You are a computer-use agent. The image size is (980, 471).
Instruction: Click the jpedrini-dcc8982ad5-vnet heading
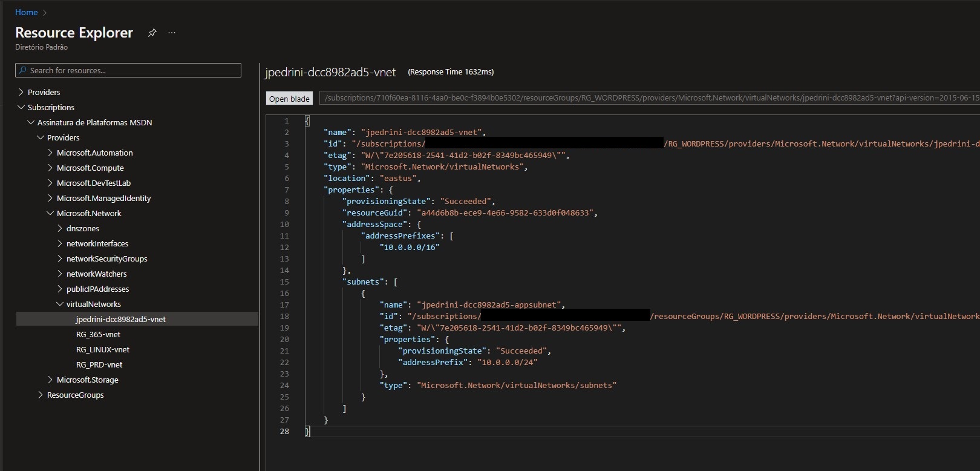[x=330, y=72]
